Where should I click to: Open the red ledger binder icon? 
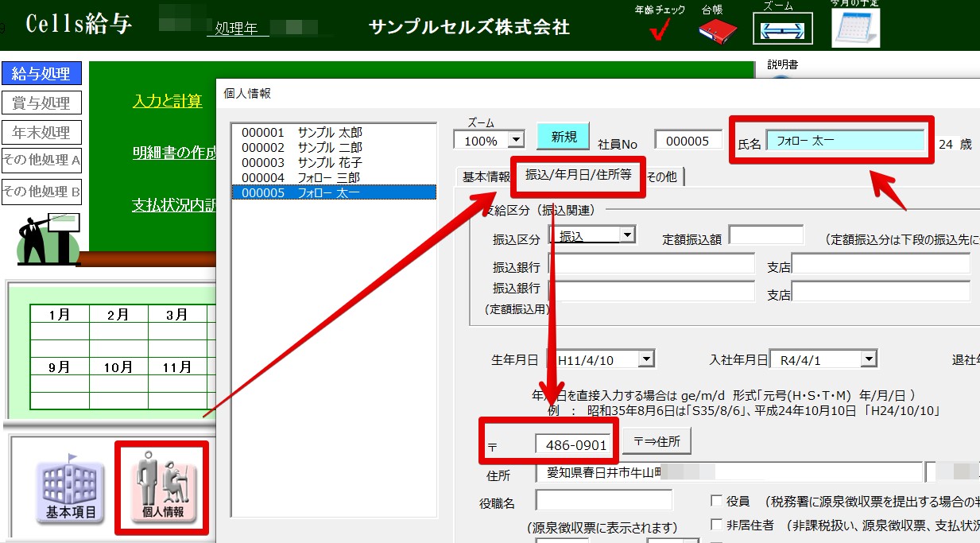[x=718, y=31]
